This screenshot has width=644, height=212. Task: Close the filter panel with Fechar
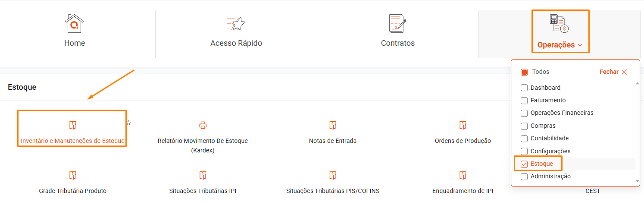tap(613, 72)
